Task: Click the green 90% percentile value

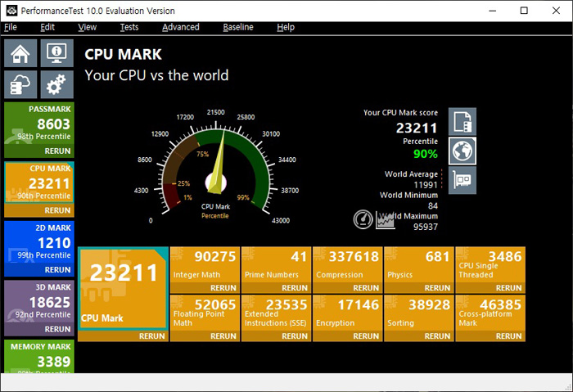Action: (x=426, y=154)
